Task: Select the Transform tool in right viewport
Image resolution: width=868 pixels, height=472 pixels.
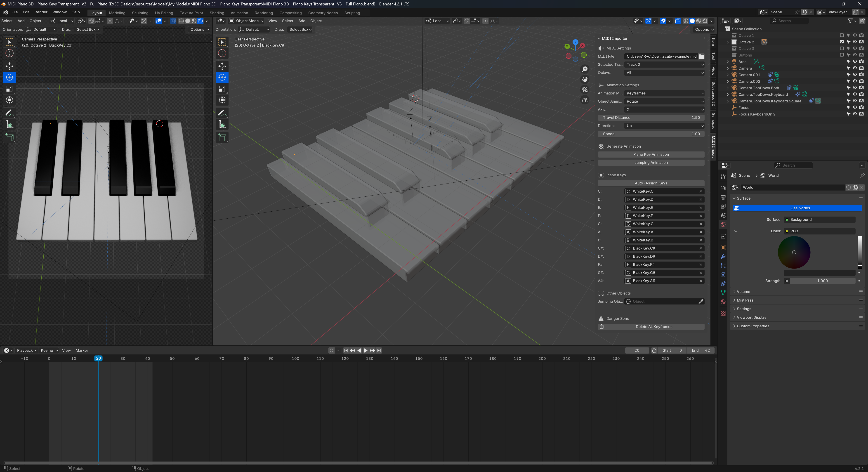Action: tap(222, 100)
